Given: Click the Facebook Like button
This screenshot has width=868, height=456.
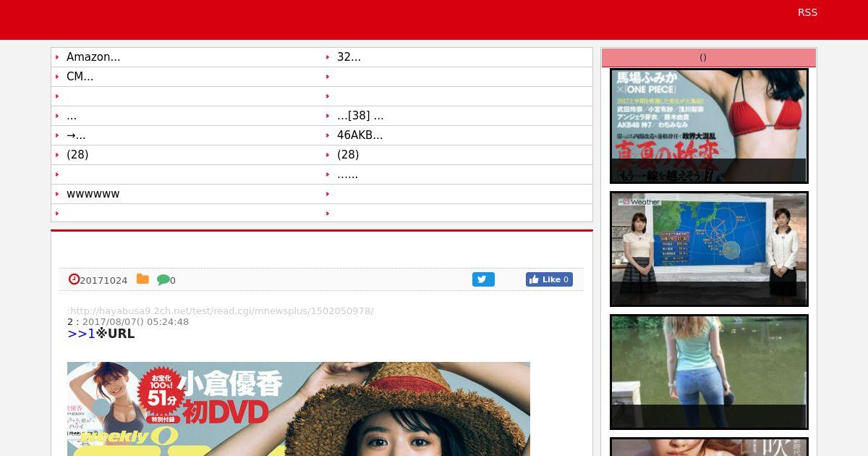Looking at the screenshot, I should 549,279.
